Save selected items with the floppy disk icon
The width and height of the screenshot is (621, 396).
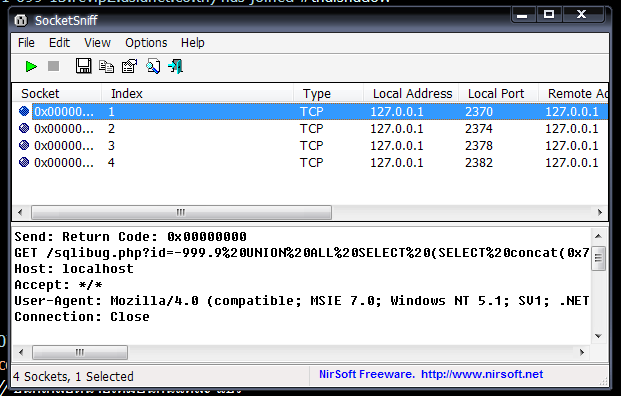point(83,66)
